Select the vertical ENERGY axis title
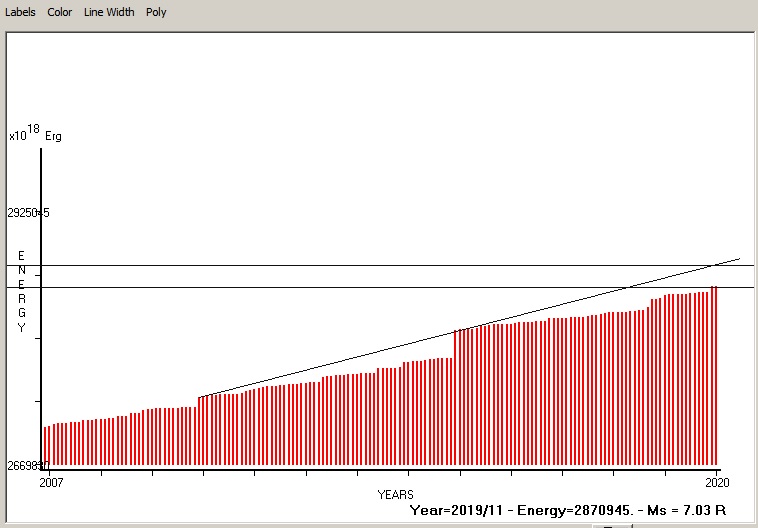The height and width of the screenshot is (528, 758). coord(21,292)
